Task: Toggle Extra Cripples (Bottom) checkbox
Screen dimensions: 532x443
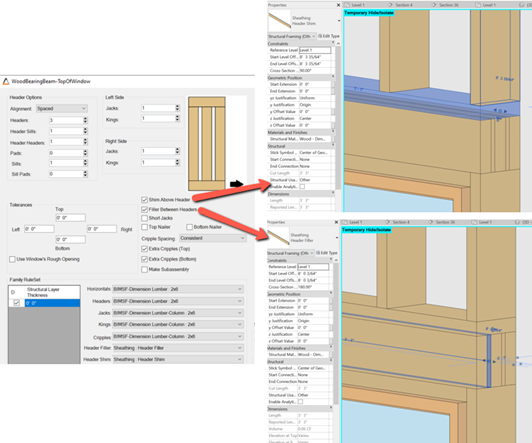Action: pyautogui.click(x=145, y=259)
